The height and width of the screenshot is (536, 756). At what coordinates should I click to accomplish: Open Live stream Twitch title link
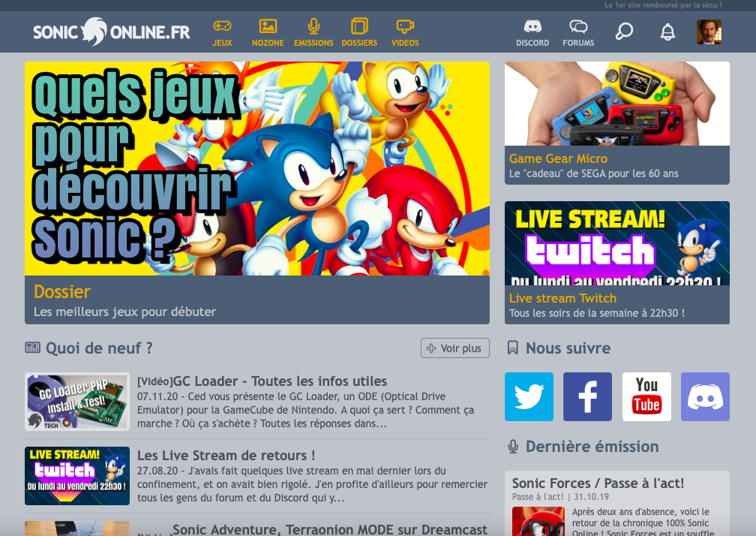click(x=562, y=298)
